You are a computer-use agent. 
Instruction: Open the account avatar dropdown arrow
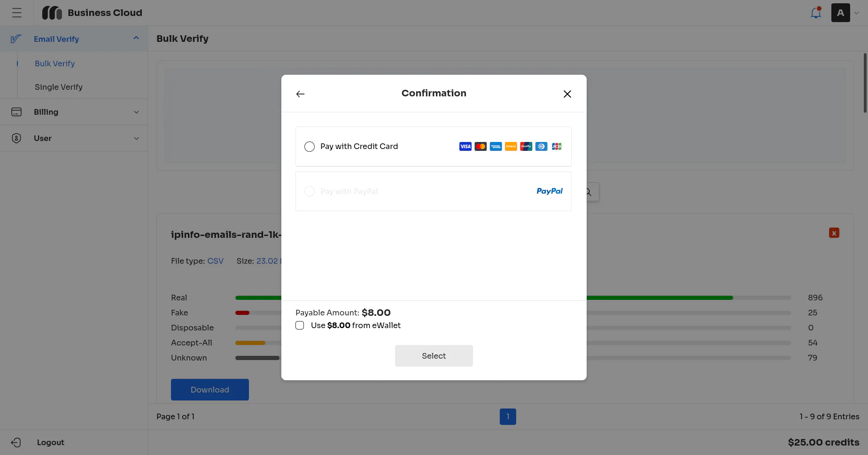click(857, 13)
